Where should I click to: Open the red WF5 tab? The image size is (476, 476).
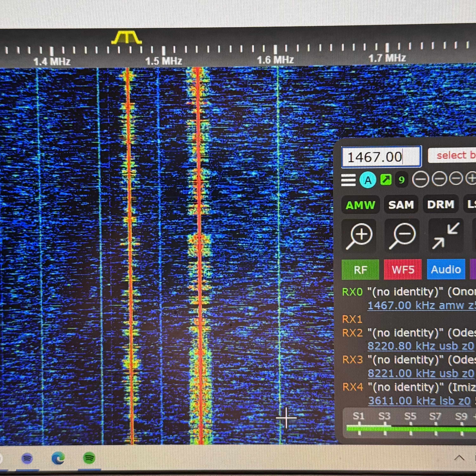(403, 269)
